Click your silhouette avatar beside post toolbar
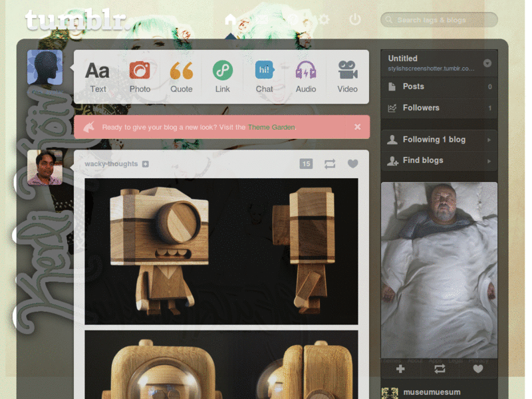The width and height of the screenshot is (532, 399). pyautogui.click(x=45, y=67)
